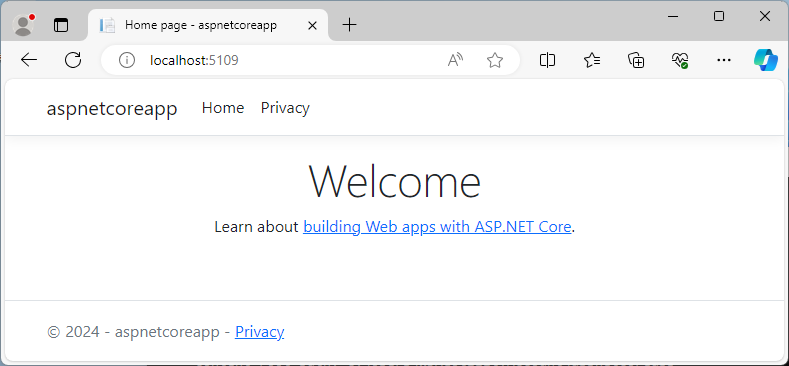789x366 pixels.
Task: Click the aspnetcoreapp brand link
Action: (x=112, y=108)
